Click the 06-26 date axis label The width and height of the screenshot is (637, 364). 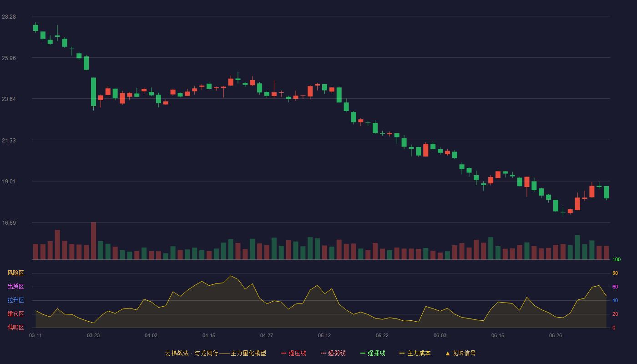(x=556, y=335)
